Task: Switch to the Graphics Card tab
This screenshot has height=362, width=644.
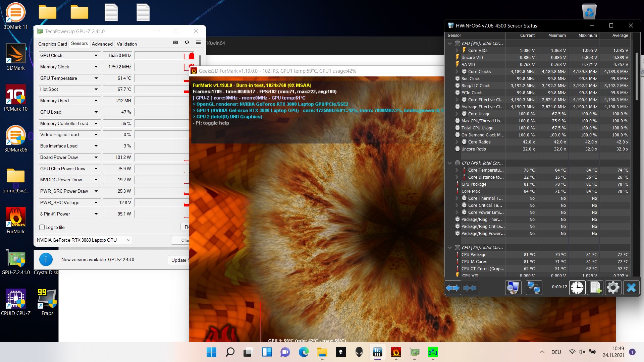Action: pos(52,44)
